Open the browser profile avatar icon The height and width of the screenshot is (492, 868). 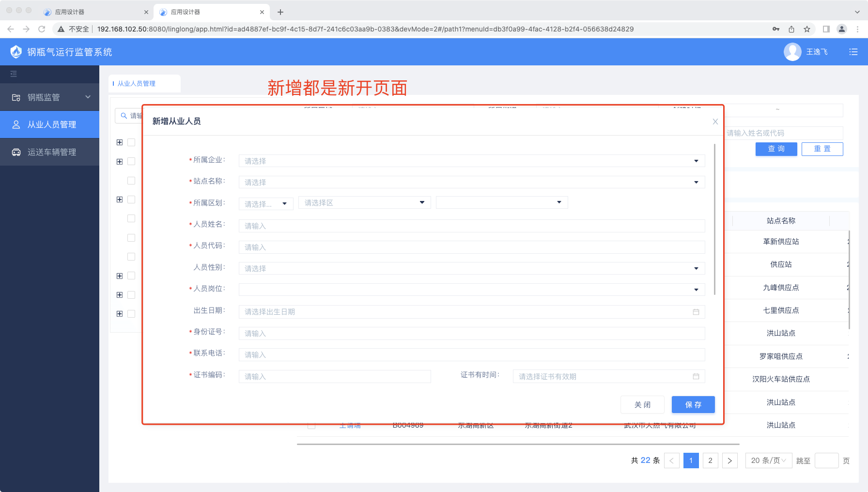tap(842, 29)
